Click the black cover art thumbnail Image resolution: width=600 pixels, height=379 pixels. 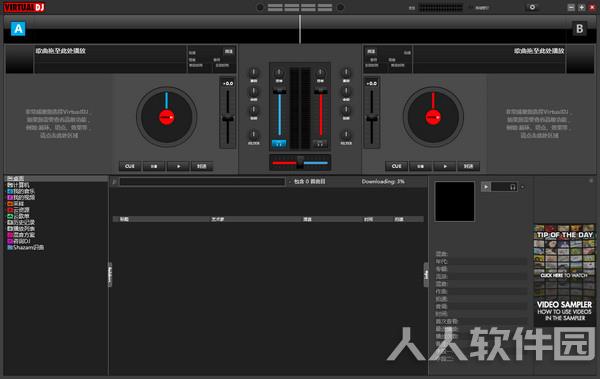[455, 201]
